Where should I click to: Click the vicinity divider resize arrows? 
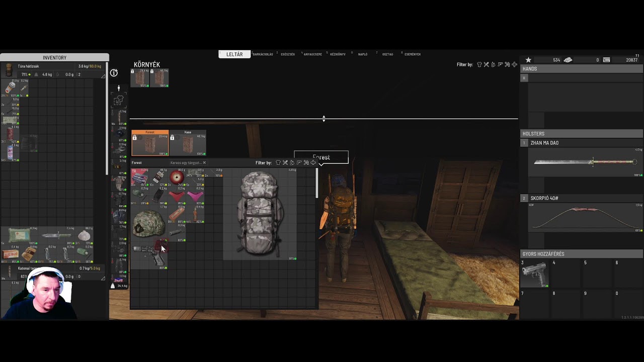click(324, 119)
